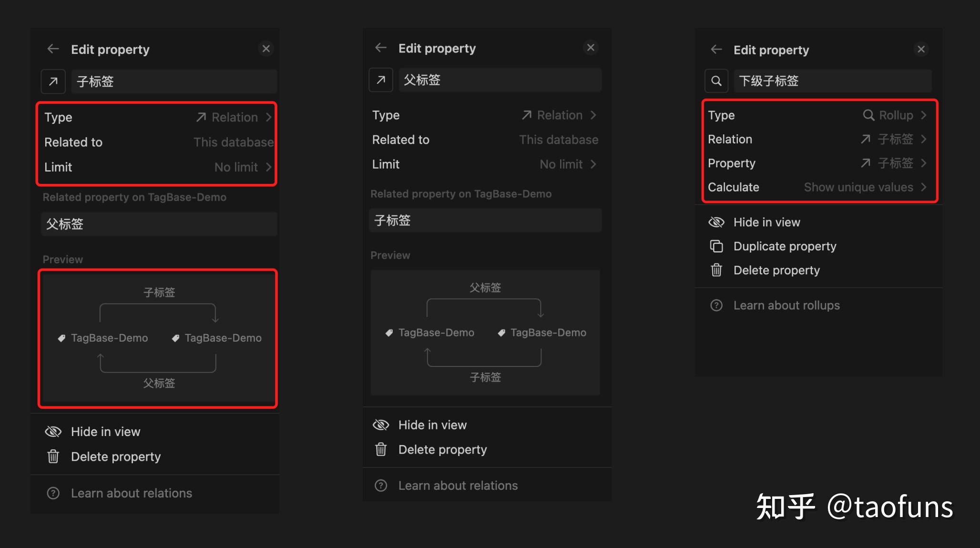
Task: Click the 下级子标签 property name field
Action: 832,81
